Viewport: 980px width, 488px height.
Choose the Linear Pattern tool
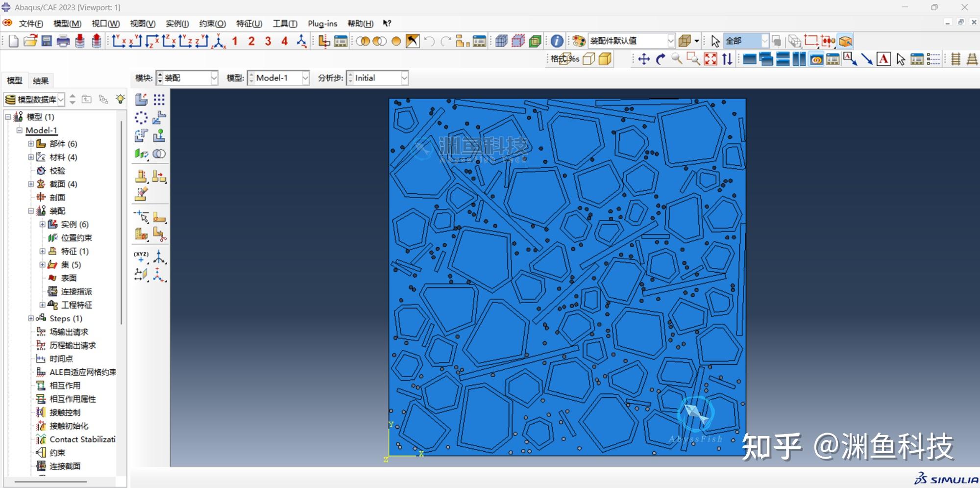click(x=159, y=100)
